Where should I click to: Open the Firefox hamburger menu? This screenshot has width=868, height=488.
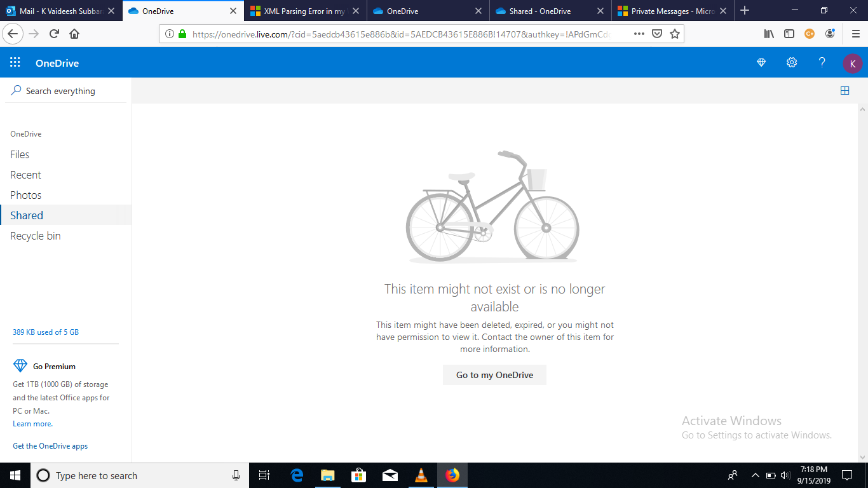pos(855,34)
